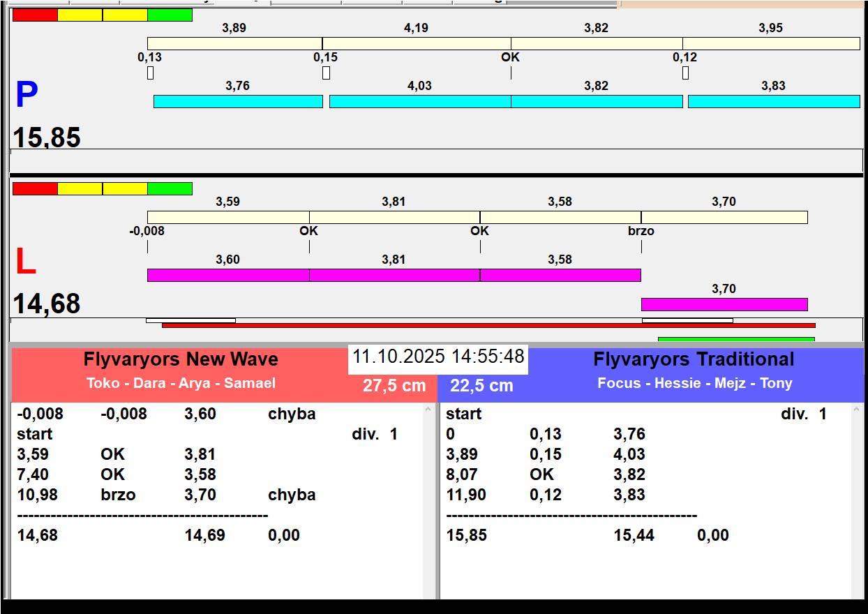Click the green bar beneath lane L
The height and width of the screenshot is (614, 868).
click(x=736, y=339)
